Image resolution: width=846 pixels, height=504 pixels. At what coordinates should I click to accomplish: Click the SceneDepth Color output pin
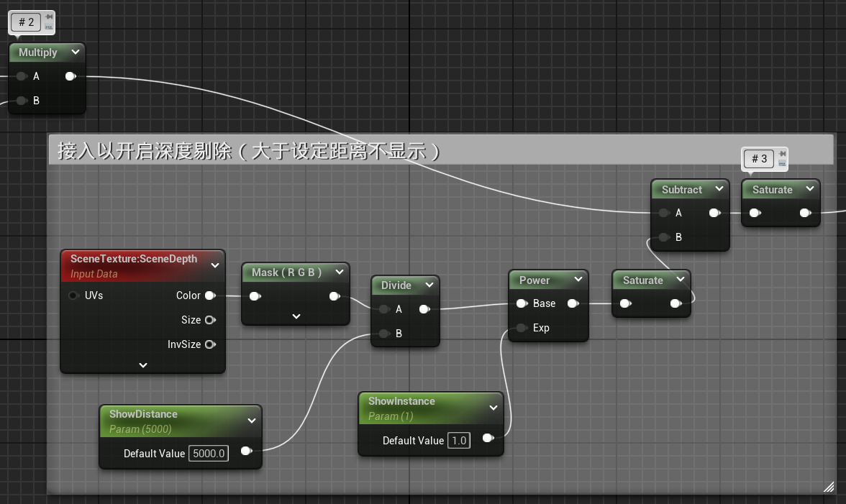[209, 295]
